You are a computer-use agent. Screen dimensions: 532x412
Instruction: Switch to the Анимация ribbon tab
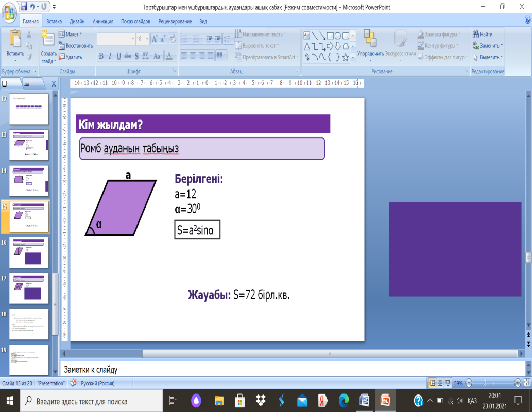click(x=103, y=22)
